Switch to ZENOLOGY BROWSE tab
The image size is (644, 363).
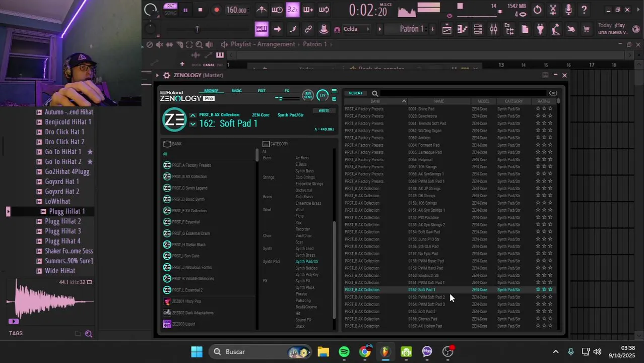(x=211, y=91)
